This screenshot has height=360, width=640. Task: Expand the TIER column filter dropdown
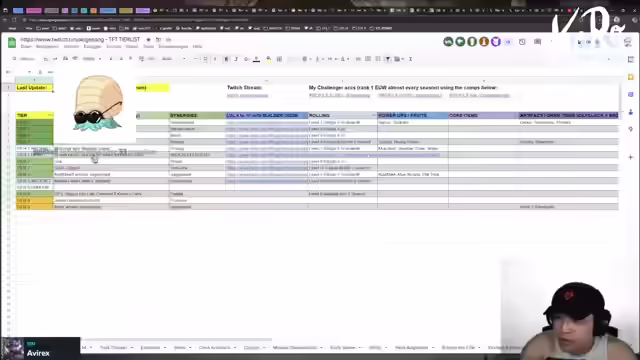50,116
